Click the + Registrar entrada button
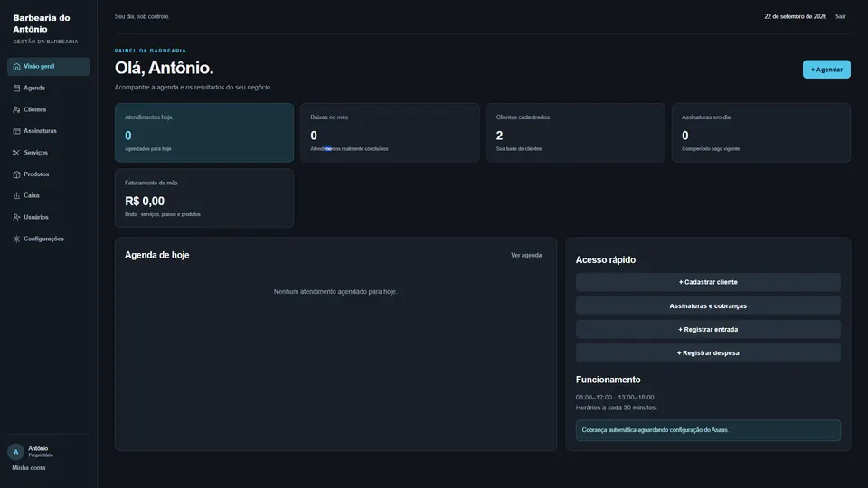Image resolution: width=868 pixels, height=488 pixels. pos(708,329)
